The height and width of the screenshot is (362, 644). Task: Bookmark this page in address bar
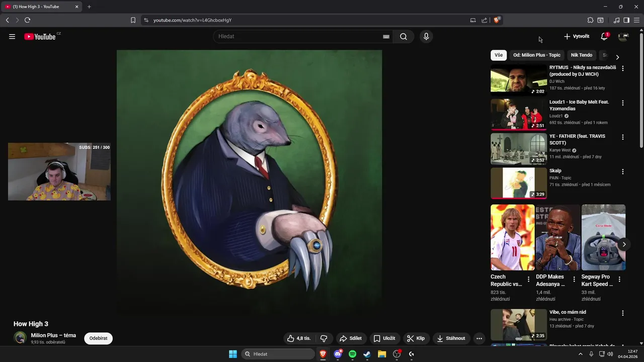133,20
